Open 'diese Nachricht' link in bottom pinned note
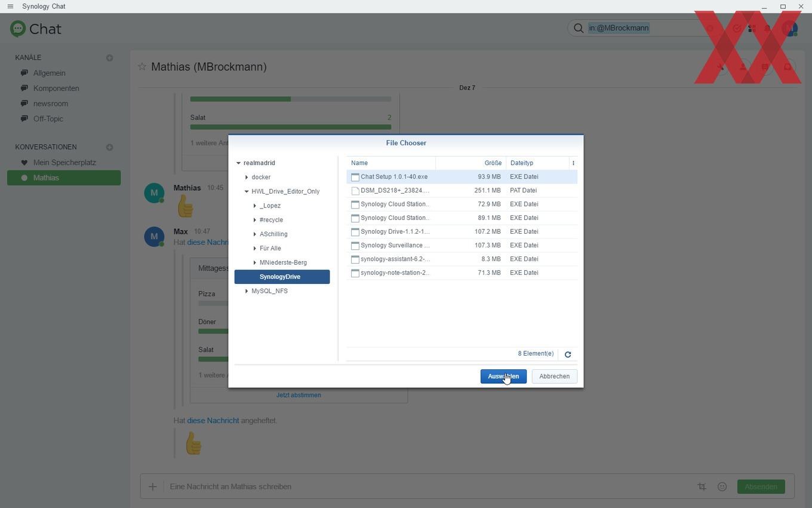Viewport: 812px width, 508px height. [x=213, y=421]
